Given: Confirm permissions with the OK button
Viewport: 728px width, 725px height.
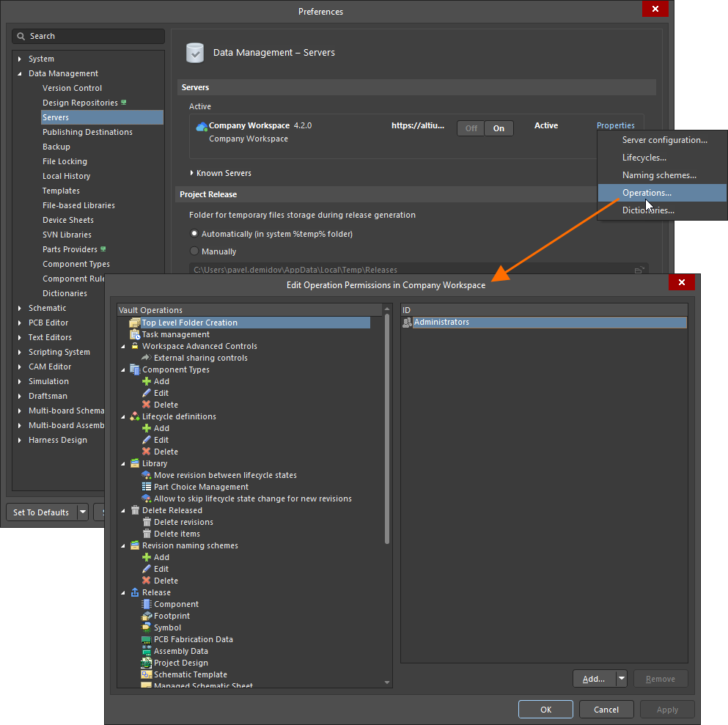Looking at the screenshot, I should [x=545, y=709].
